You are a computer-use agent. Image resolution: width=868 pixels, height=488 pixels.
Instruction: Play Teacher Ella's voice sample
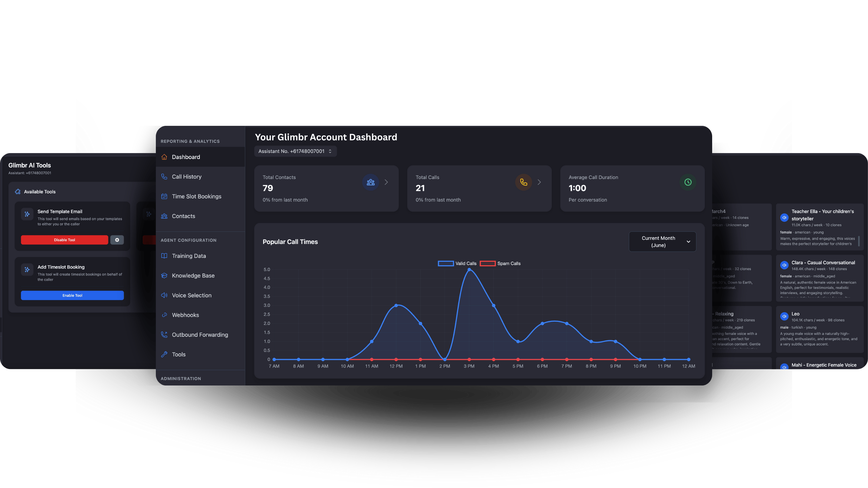784,218
